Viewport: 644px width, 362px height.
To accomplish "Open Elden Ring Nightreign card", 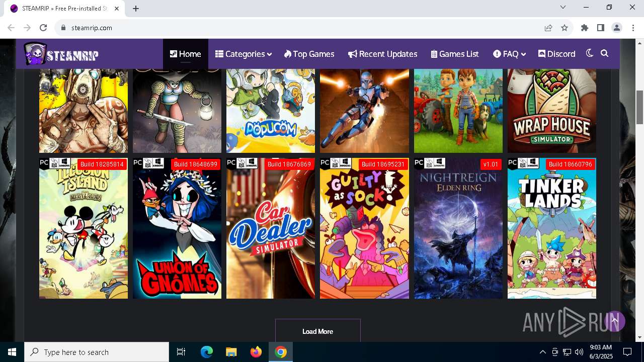I will pos(458,228).
